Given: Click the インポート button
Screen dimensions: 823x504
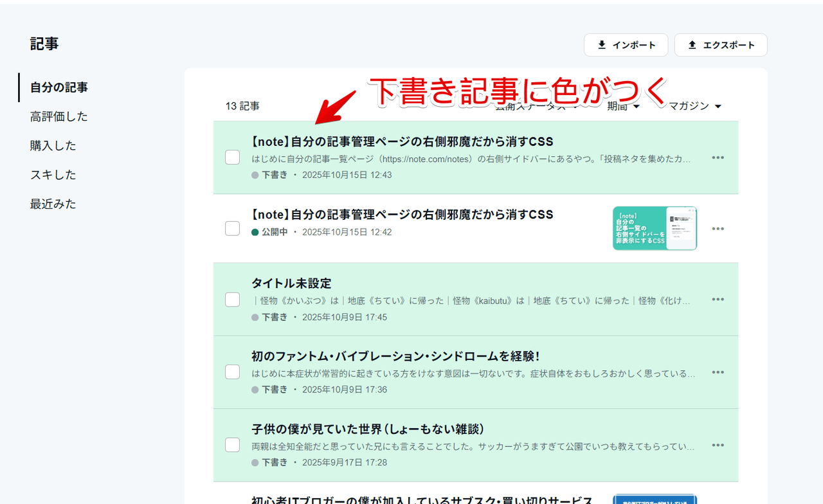Looking at the screenshot, I should 626,45.
